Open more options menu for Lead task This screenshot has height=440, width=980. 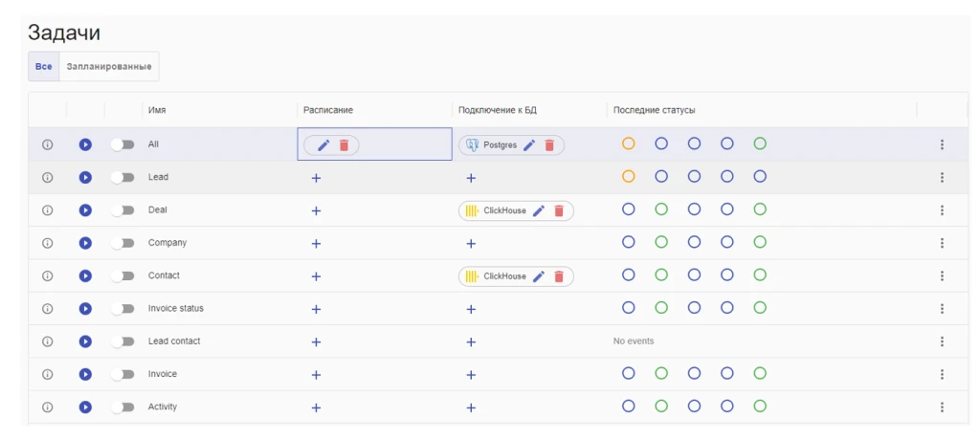click(x=942, y=178)
